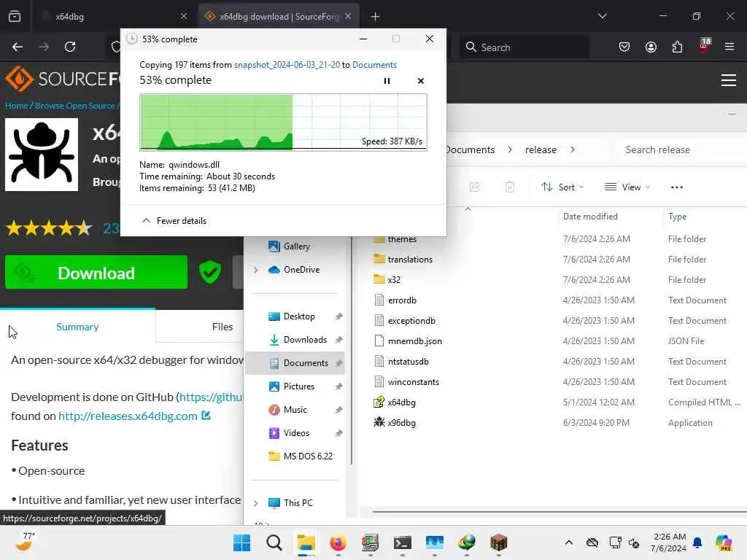The height and width of the screenshot is (560, 747).
Task: Open Firefox account icon
Action: (x=651, y=47)
